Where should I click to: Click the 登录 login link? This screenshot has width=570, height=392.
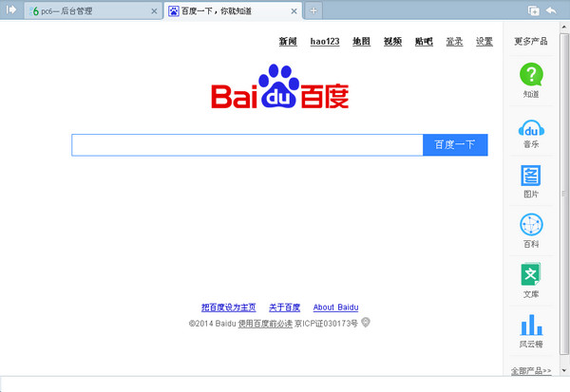(454, 42)
